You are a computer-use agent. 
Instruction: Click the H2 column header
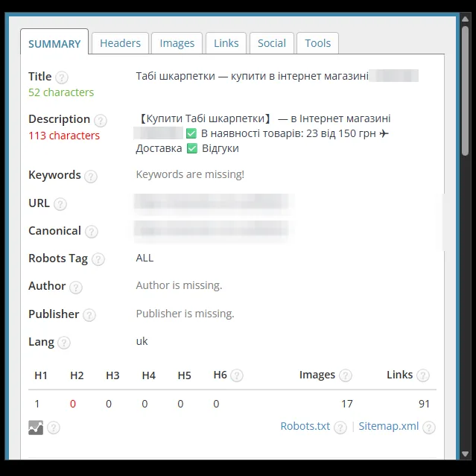77,375
